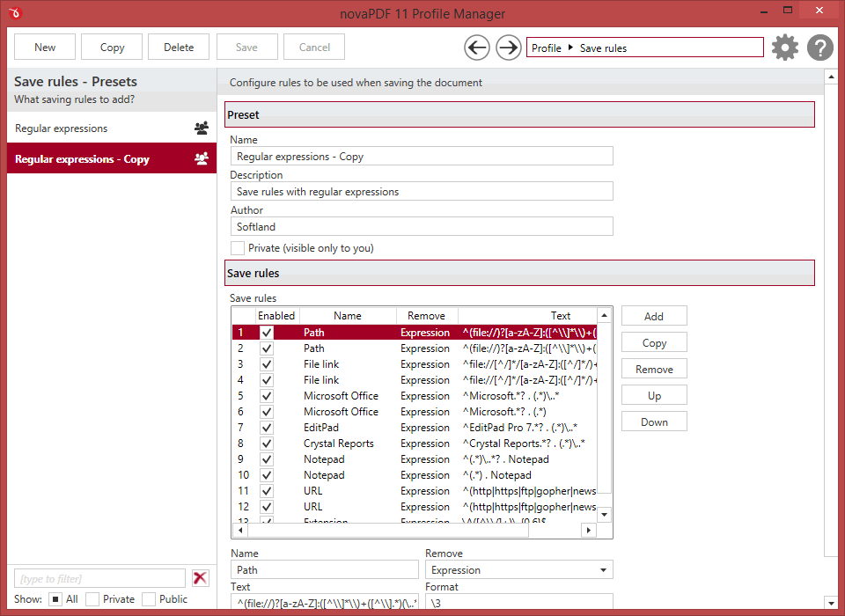Click the Remove column header
This screenshot has height=616, width=845.
tap(426, 315)
